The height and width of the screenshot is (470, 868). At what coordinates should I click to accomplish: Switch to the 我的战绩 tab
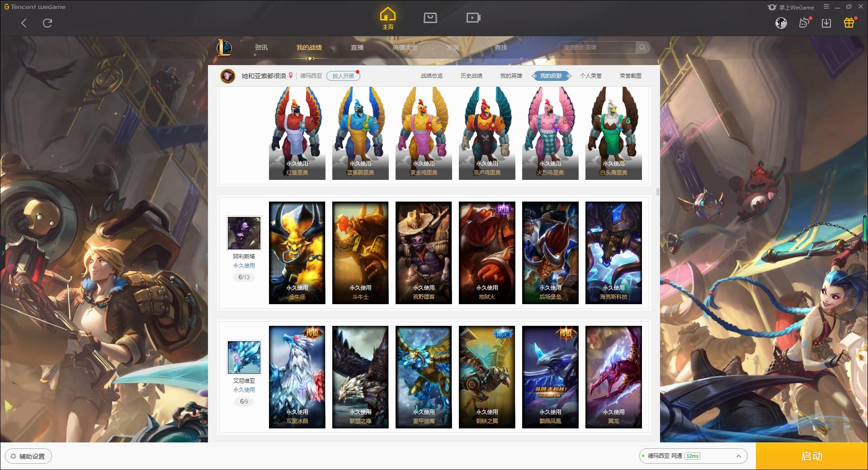[x=309, y=47]
